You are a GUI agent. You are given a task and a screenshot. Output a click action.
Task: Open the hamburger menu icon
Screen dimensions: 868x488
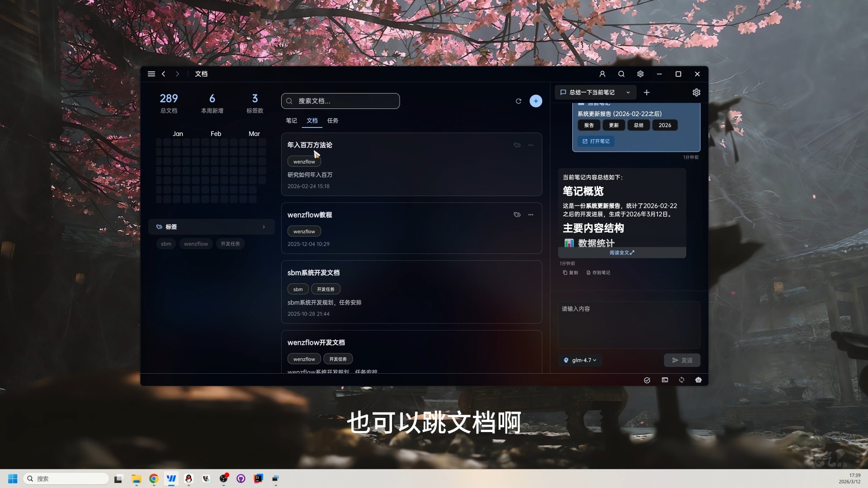151,74
